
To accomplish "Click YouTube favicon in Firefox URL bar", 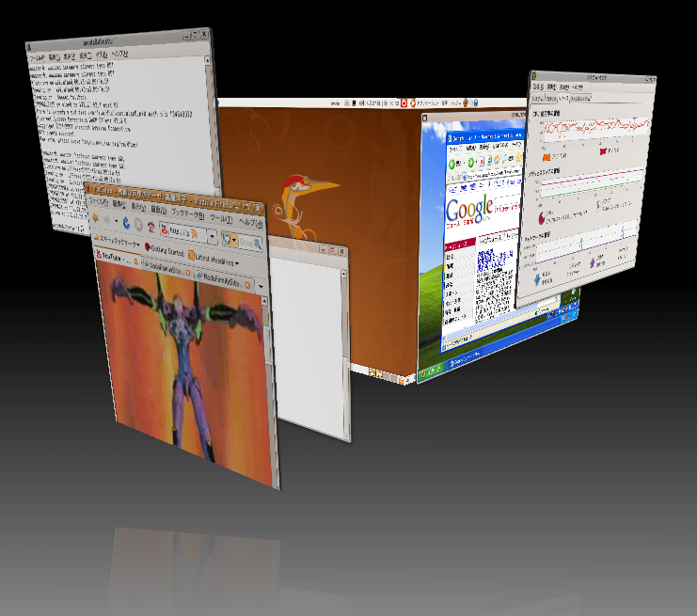I will pyautogui.click(x=165, y=229).
